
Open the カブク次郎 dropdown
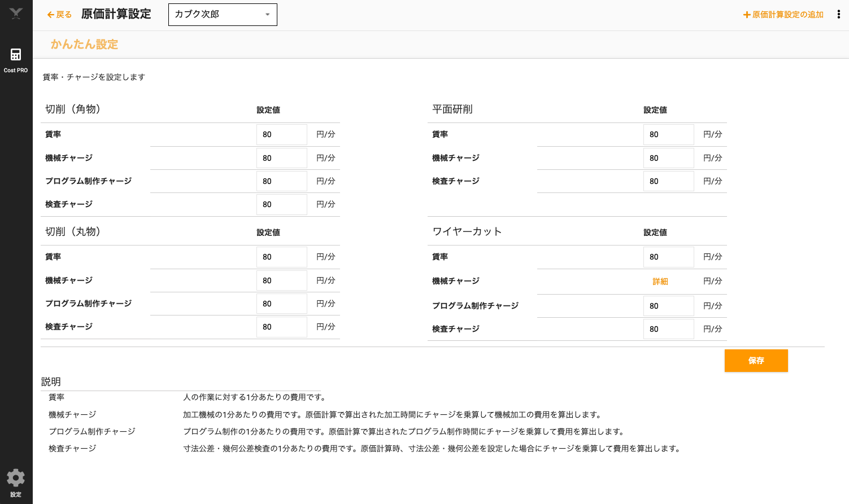pyautogui.click(x=223, y=15)
